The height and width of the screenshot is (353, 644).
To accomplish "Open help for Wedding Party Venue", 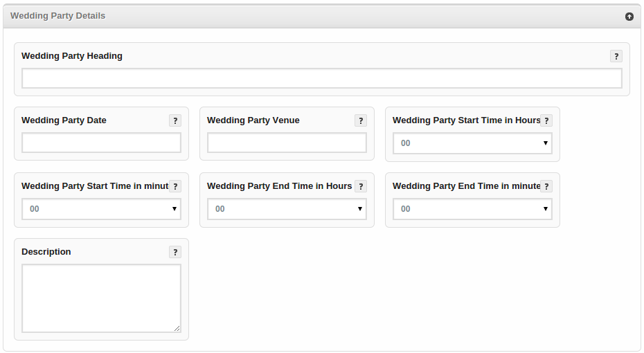I will [x=361, y=120].
